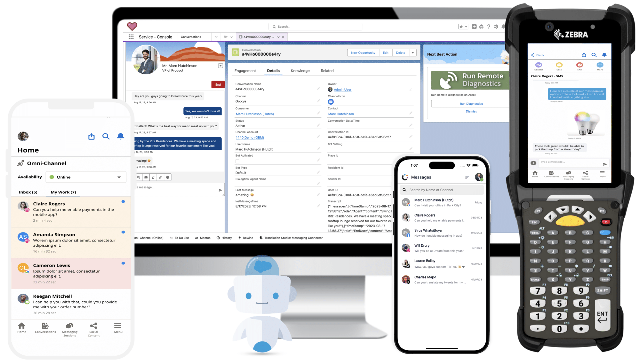This screenshot has height=364, width=640.
Task: Switch to the Related tab in conversation details
Action: coord(326,70)
